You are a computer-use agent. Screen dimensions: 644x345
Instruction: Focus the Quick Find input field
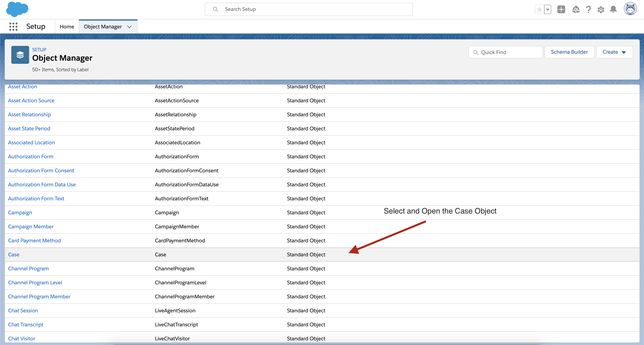click(x=506, y=52)
